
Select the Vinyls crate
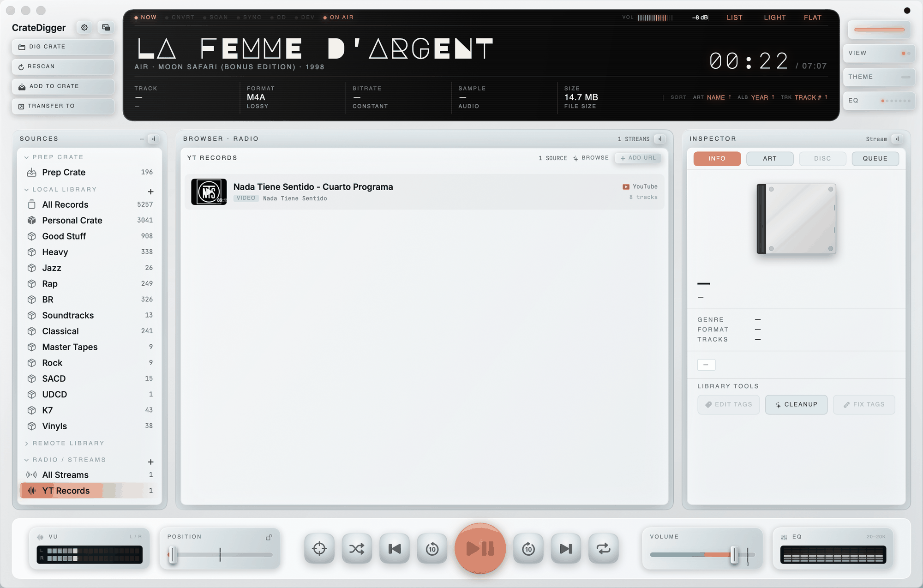pyautogui.click(x=90, y=426)
